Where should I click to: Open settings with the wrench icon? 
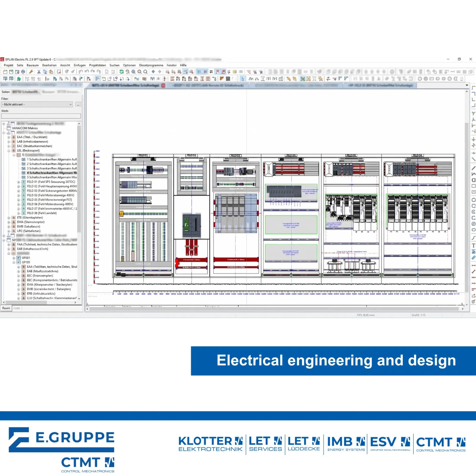[x=31, y=72]
